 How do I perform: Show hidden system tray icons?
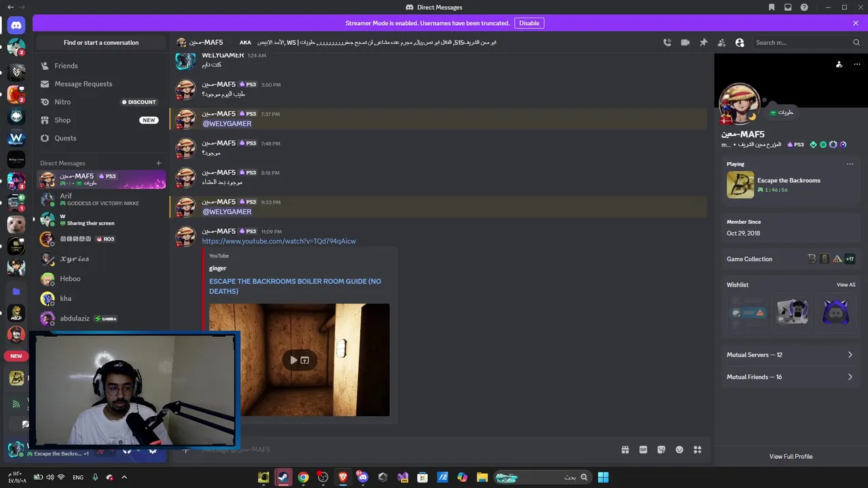coord(124,477)
